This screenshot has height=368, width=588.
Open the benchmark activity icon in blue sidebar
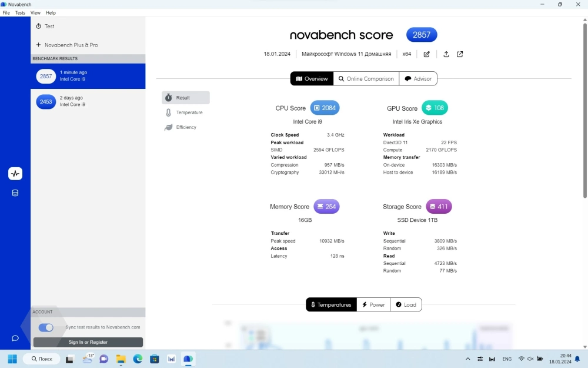[x=15, y=173]
